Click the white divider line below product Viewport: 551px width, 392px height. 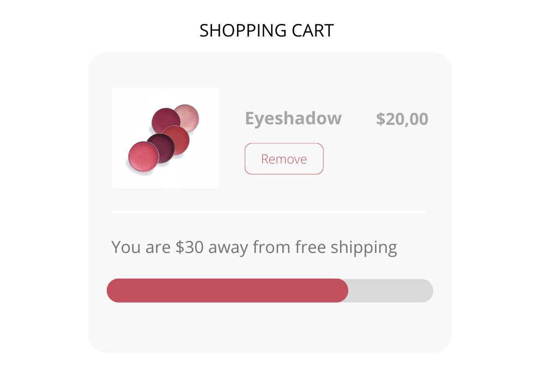[268, 212]
